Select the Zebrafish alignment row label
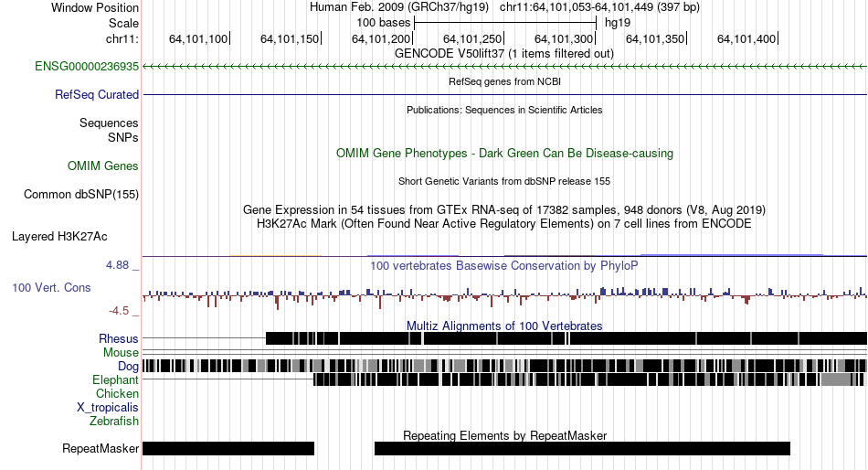The height and width of the screenshot is (470, 868). click(114, 422)
